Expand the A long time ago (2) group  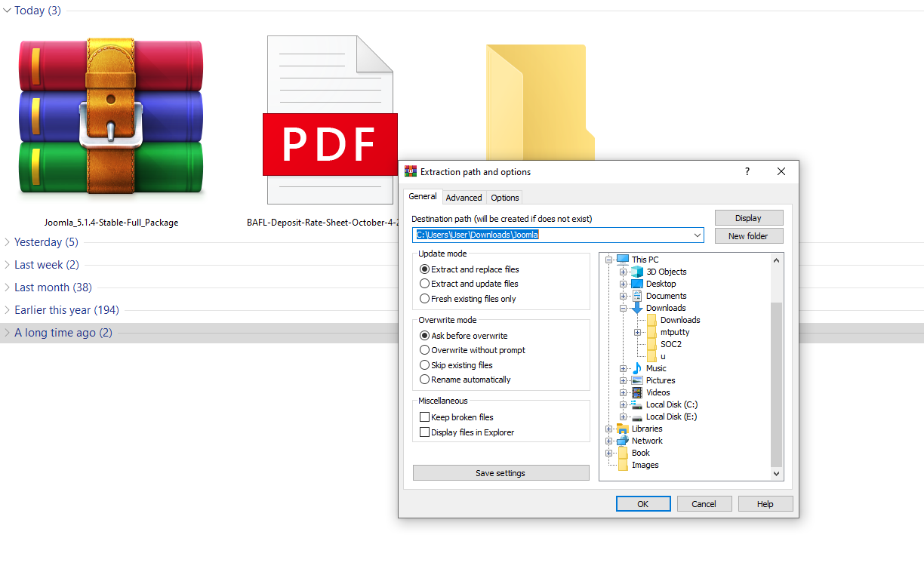[x=8, y=333]
